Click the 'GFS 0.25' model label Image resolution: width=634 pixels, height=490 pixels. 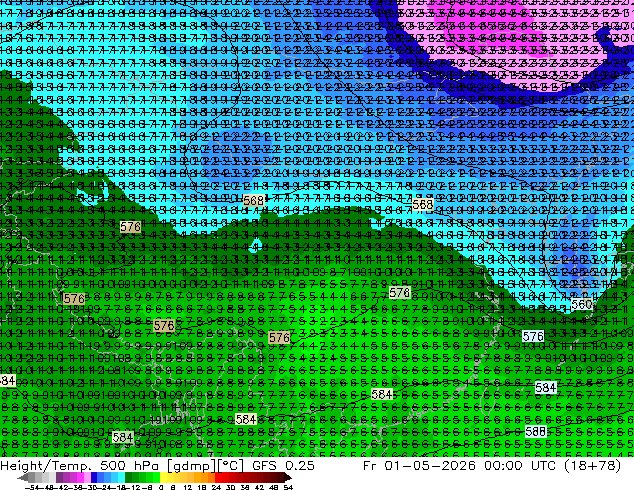[283, 465]
